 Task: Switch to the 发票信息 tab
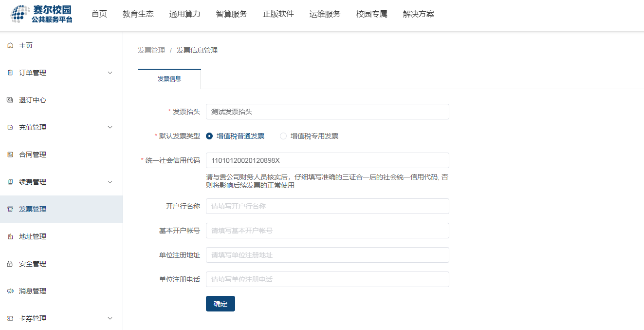(x=169, y=79)
